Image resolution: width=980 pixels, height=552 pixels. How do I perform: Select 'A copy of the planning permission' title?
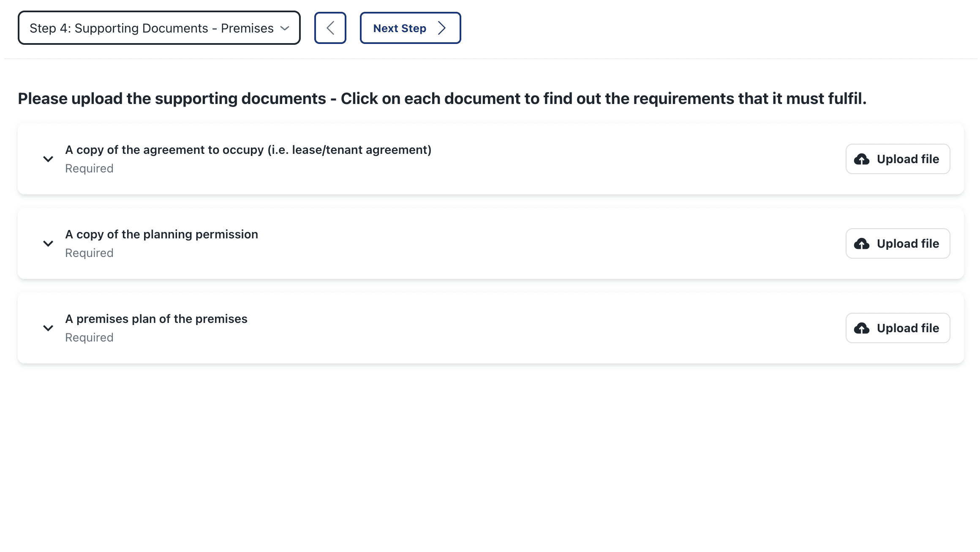(161, 234)
